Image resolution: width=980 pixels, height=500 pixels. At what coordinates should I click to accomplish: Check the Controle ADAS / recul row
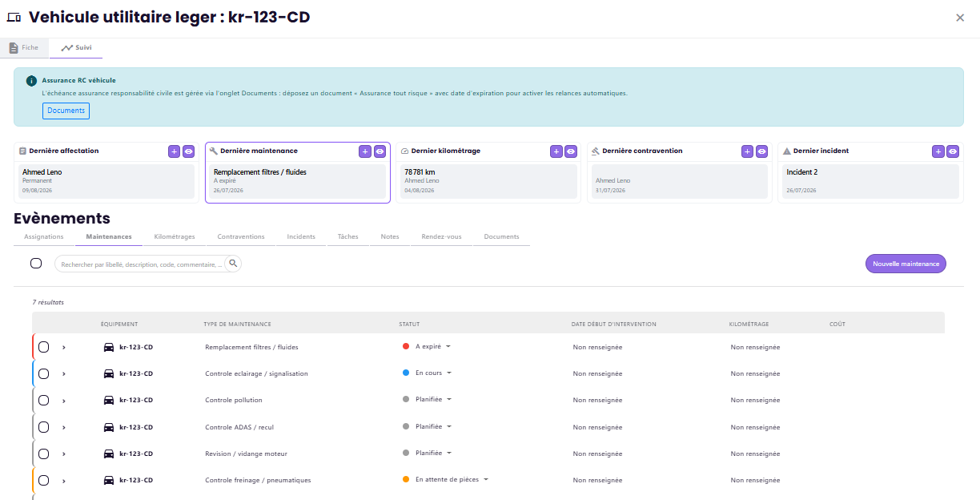44,427
